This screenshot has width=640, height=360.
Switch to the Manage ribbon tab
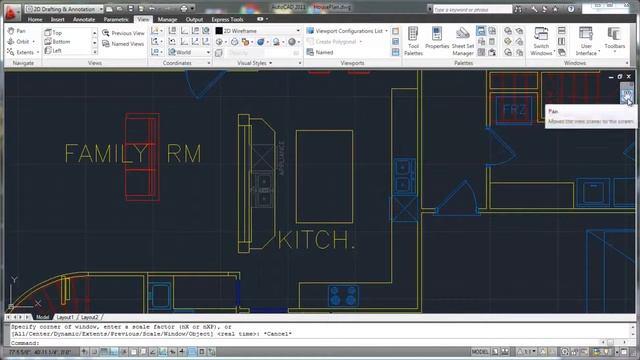point(167,19)
